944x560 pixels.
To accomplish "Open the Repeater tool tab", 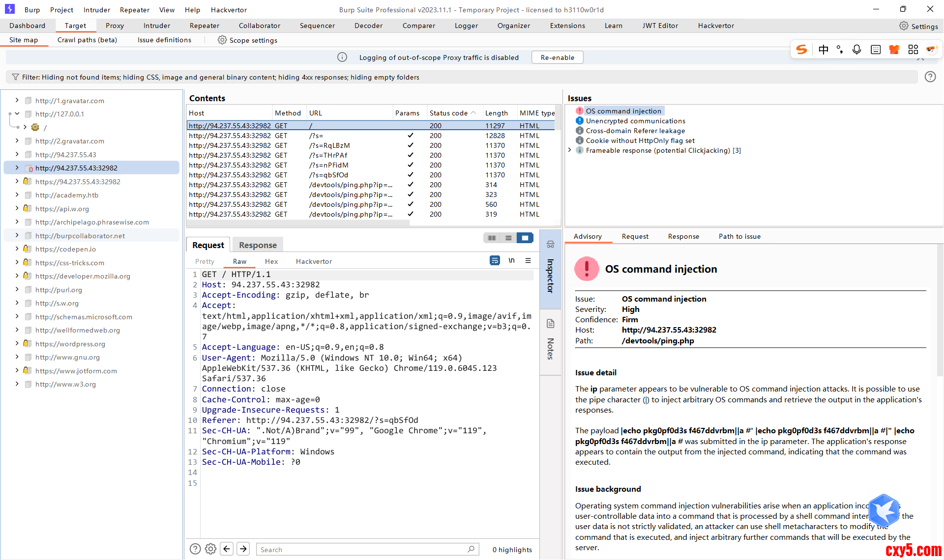I will coord(204,26).
